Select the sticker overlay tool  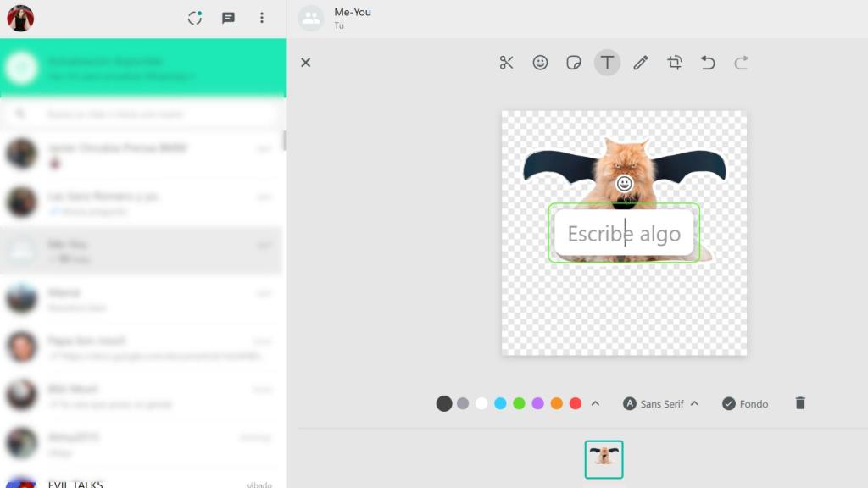pyautogui.click(x=574, y=62)
